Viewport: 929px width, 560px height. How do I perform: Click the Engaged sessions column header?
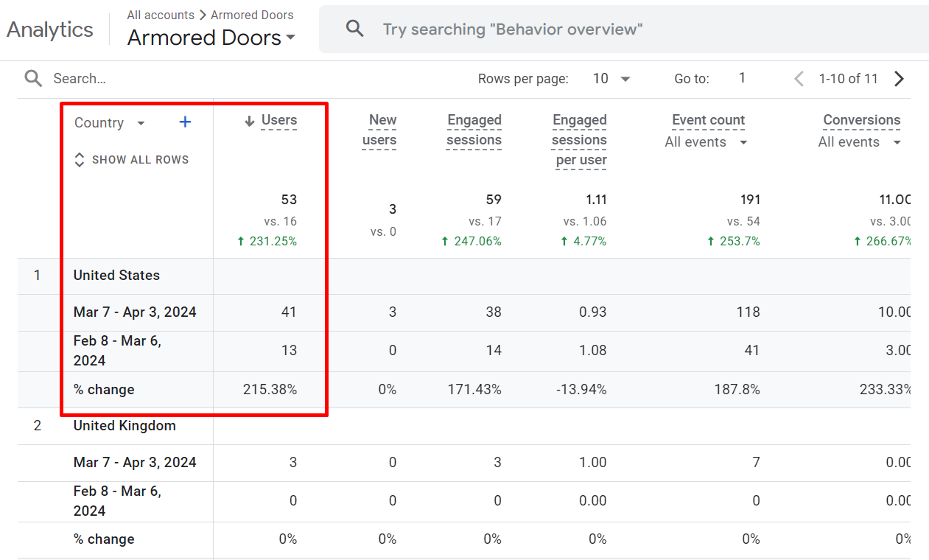tap(474, 130)
